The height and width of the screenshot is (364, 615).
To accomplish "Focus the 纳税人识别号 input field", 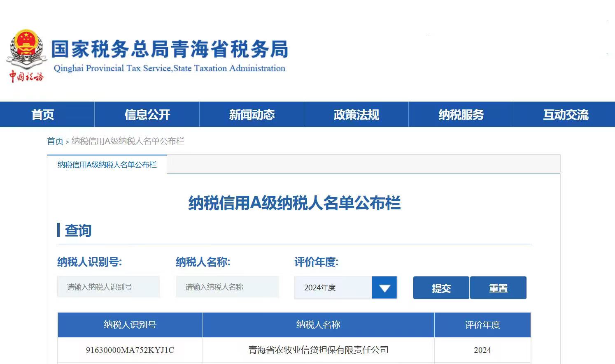I will click(x=108, y=287).
